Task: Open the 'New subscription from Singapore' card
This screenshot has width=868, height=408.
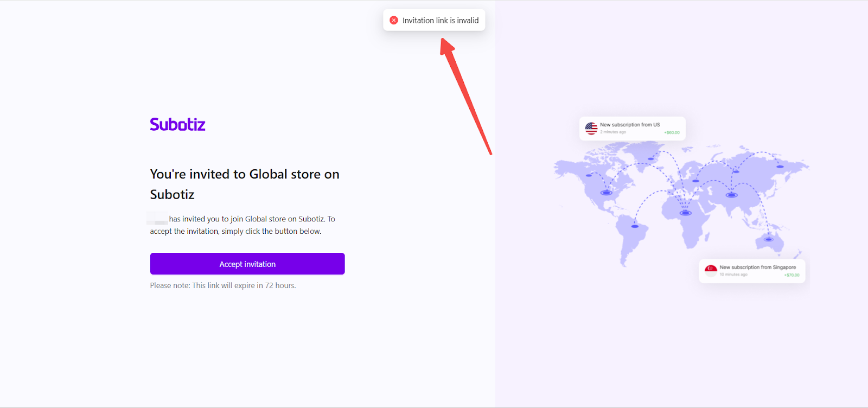Action: [x=752, y=271]
